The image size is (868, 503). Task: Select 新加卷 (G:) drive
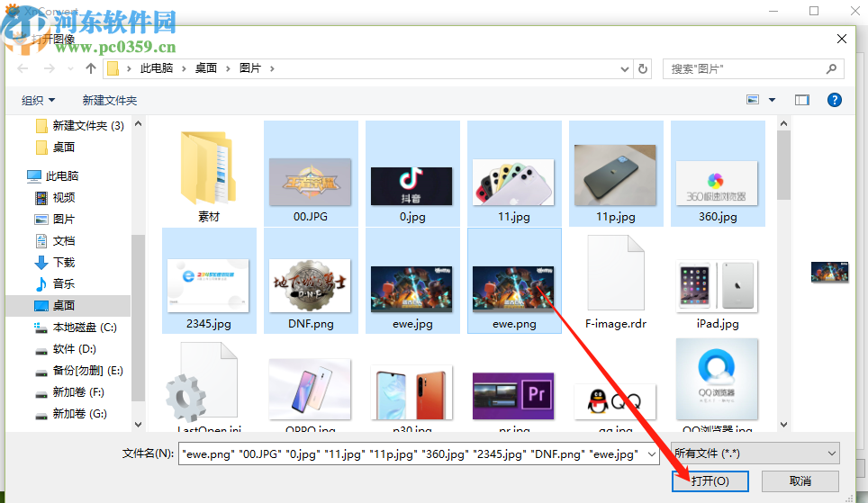[71, 414]
